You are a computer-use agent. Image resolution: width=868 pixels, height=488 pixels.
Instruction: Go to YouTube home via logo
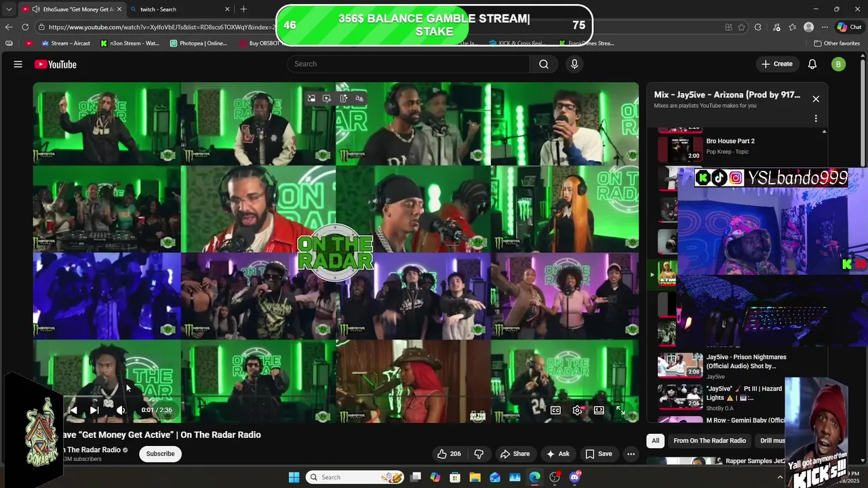(56, 64)
